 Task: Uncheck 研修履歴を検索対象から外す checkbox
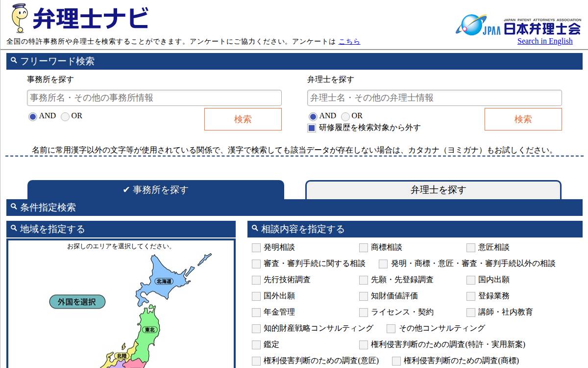312,128
